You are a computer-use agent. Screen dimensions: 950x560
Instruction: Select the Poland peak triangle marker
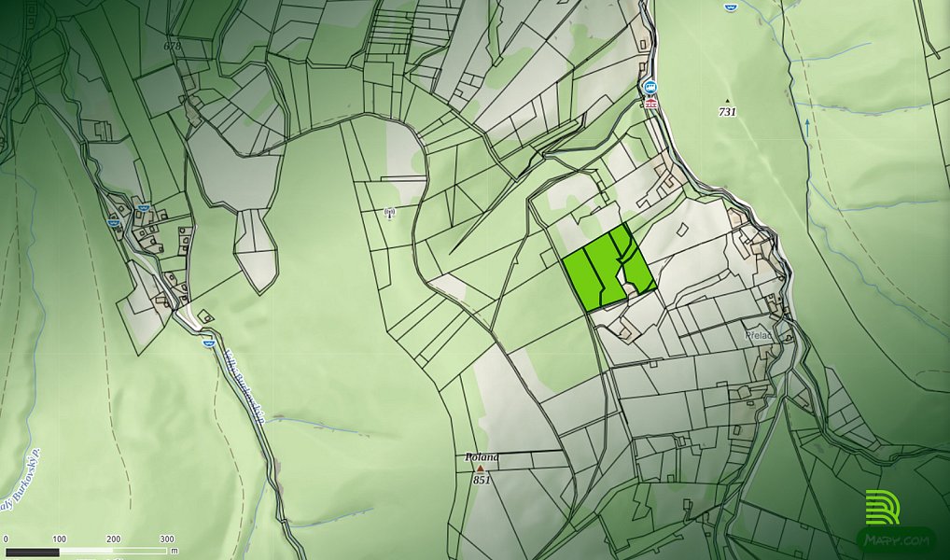point(481,469)
